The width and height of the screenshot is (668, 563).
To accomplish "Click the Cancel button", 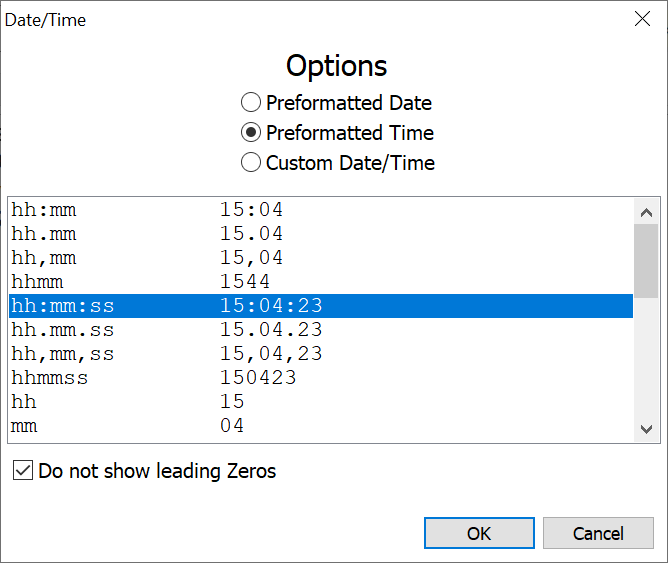I will point(598,533).
